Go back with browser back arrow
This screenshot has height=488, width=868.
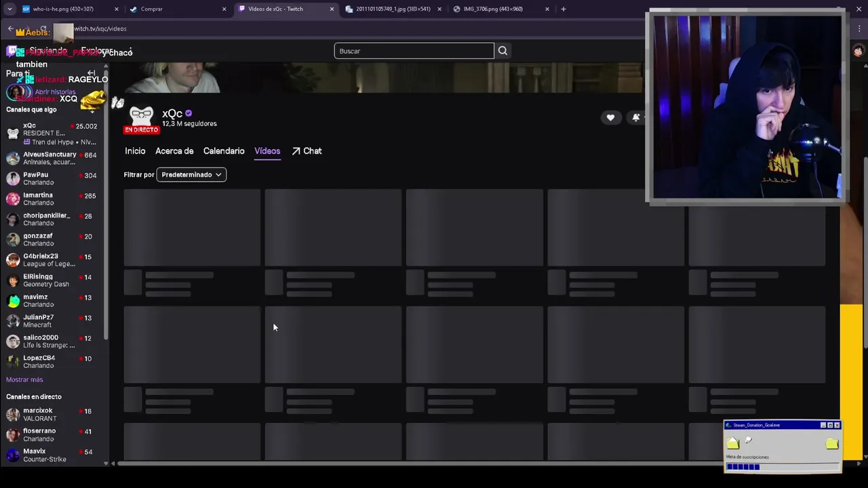(x=10, y=28)
